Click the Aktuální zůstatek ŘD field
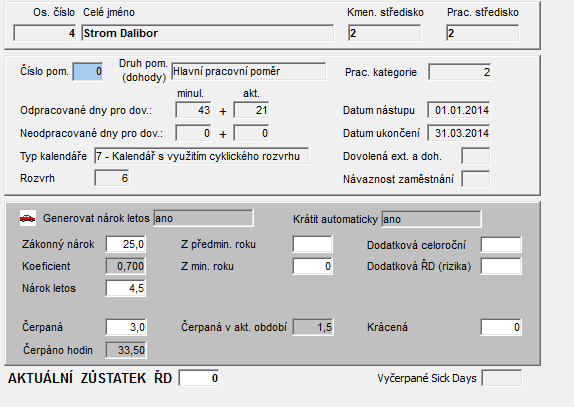 click(x=199, y=378)
